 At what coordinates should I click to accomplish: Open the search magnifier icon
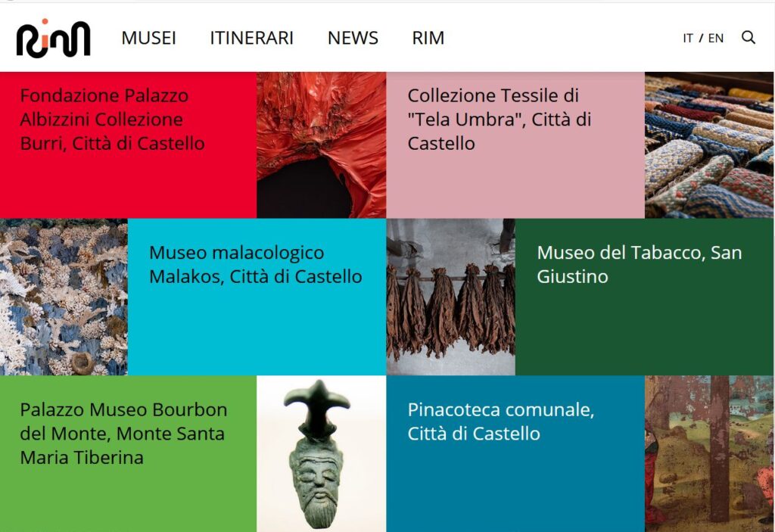749,38
